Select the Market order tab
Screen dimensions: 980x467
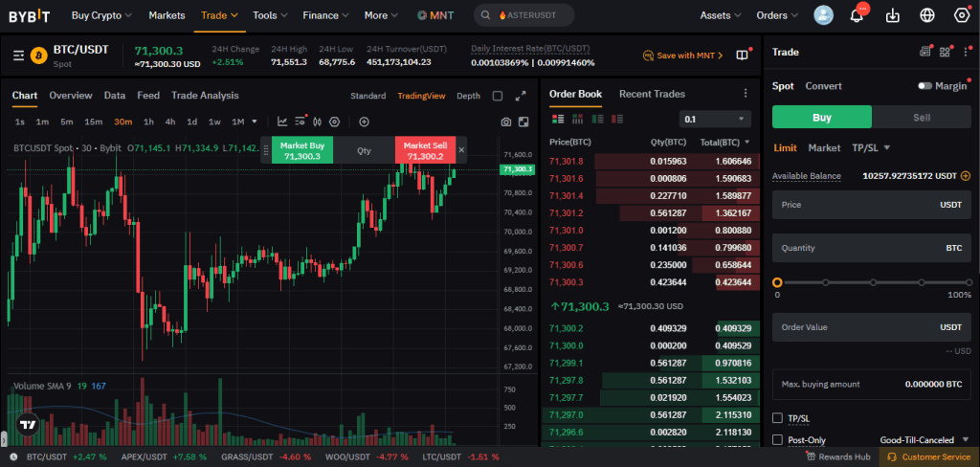click(x=824, y=148)
